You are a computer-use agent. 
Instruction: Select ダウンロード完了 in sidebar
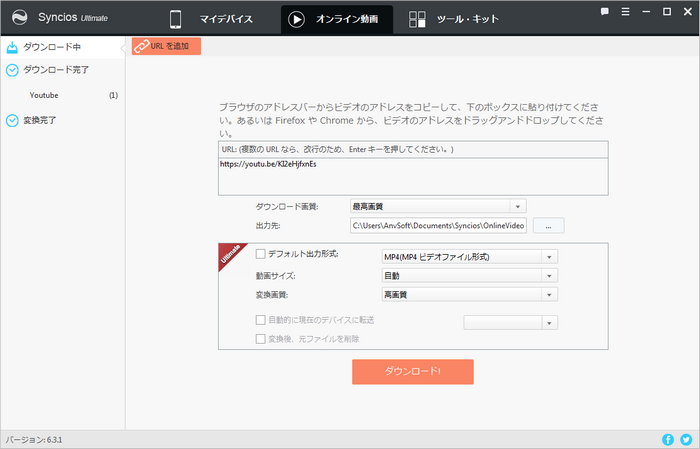(x=63, y=70)
